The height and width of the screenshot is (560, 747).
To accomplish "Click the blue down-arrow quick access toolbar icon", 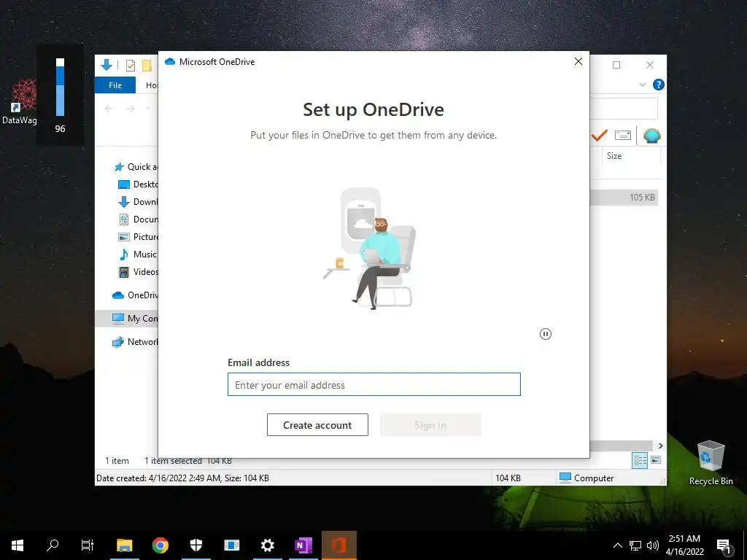I will point(107,65).
